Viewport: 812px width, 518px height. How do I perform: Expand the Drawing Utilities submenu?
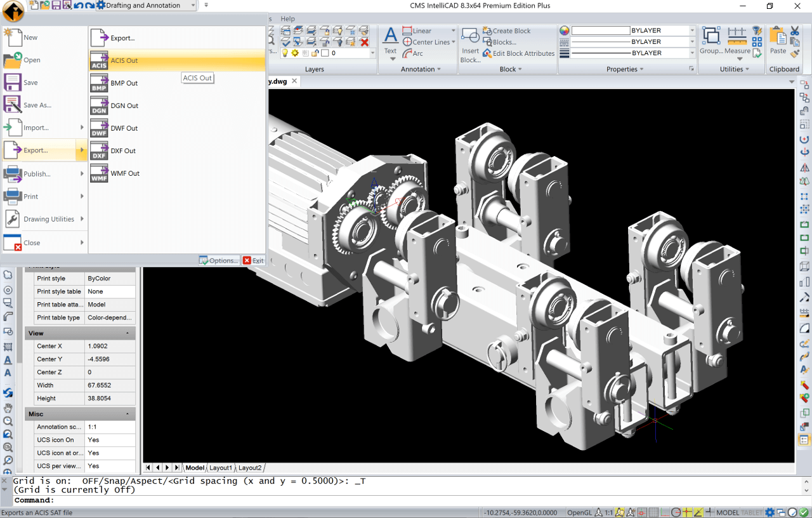point(44,219)
